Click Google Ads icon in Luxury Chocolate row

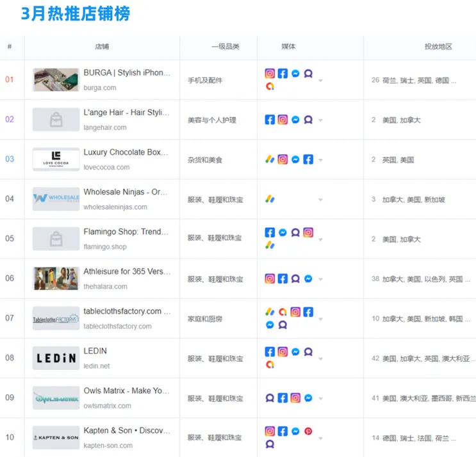click(x=270, y=159)
